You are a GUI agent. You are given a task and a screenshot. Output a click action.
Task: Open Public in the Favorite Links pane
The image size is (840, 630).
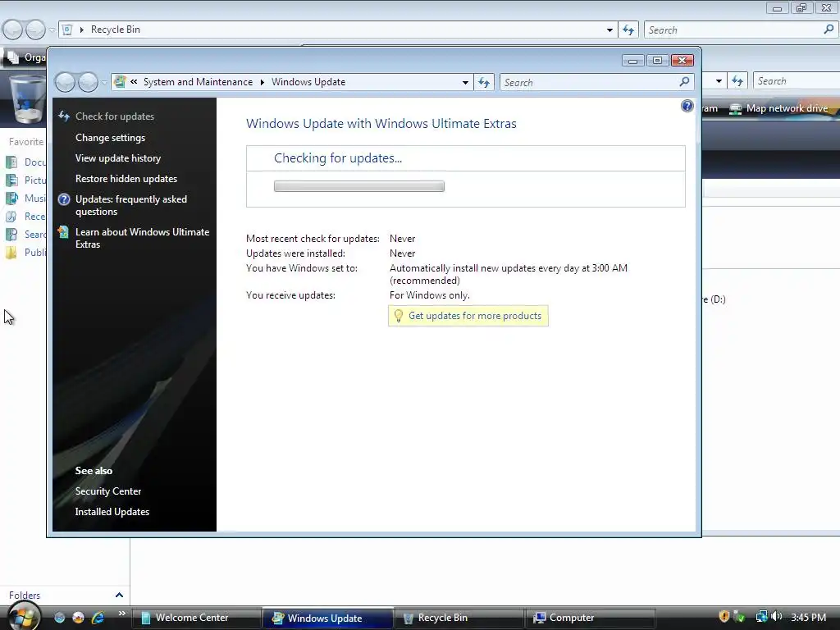click(x=26, y=253)
